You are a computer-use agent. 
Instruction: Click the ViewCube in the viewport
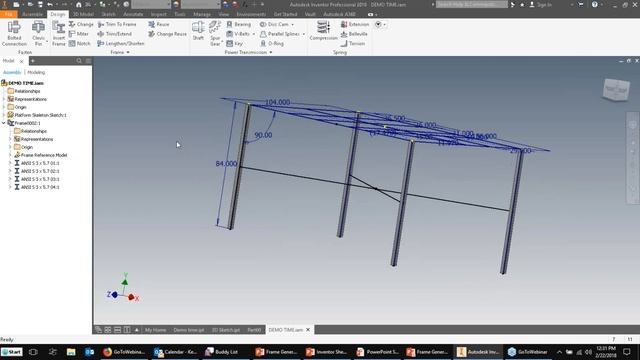coord(616,89)
